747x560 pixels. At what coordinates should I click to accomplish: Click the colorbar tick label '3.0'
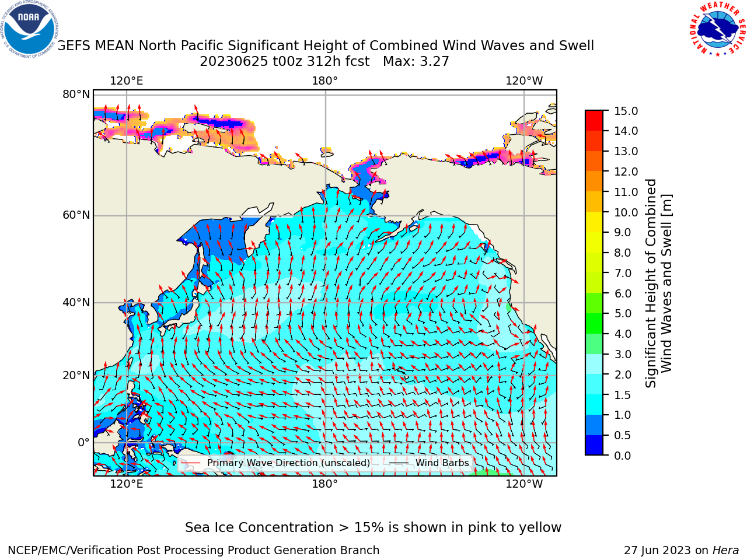click(x=623, y=354)
